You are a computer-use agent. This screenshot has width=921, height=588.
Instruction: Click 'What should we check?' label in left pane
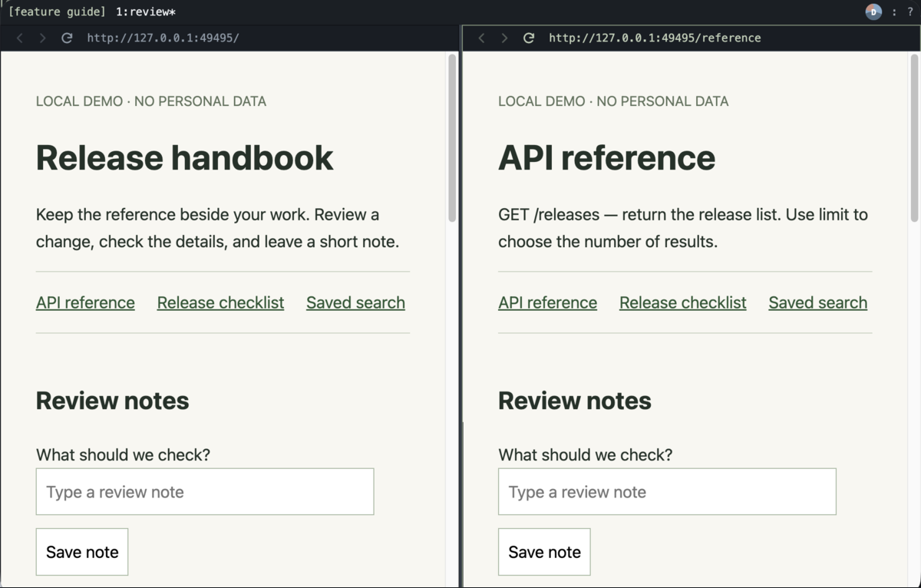(x=123, y=454)
